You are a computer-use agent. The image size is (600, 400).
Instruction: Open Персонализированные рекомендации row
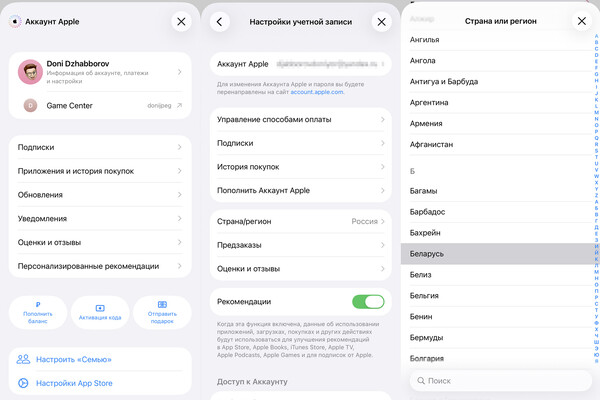pos(100,266)
